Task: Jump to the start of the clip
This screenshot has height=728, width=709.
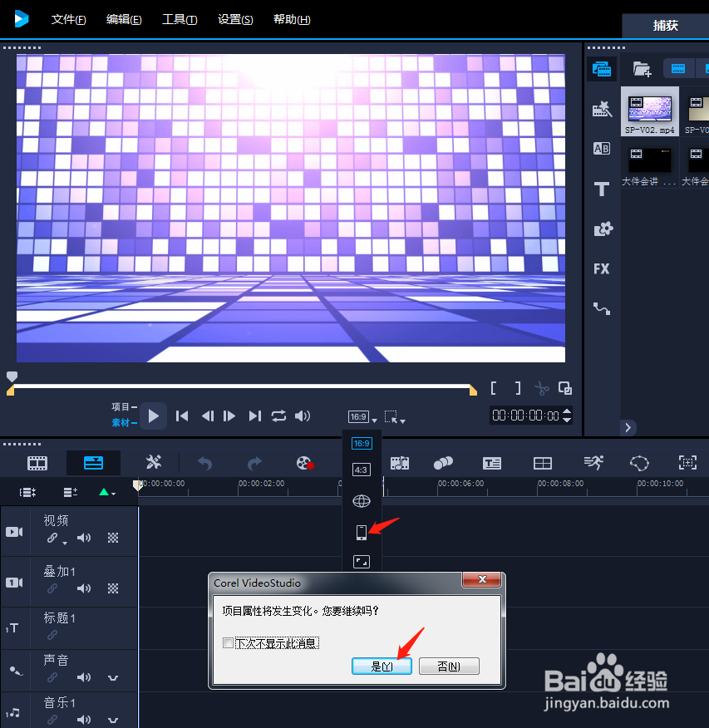Action: pyautogui.click(x=182, y=416)
